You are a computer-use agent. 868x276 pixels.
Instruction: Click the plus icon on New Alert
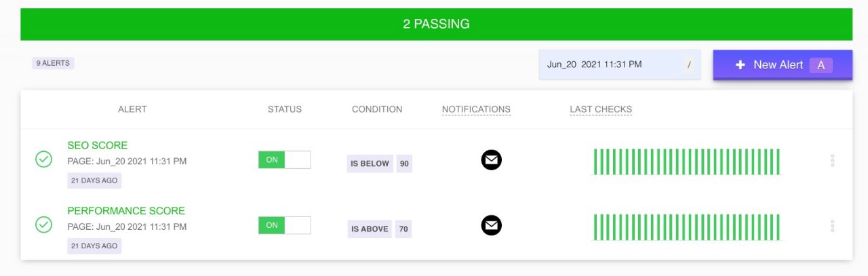pos(741,65)
